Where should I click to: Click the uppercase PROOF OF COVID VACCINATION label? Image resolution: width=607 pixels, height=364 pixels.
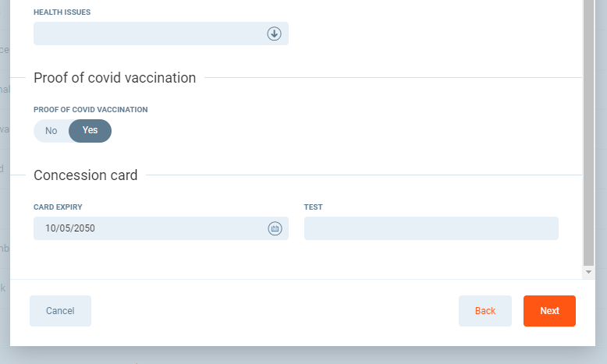(91, 110)
